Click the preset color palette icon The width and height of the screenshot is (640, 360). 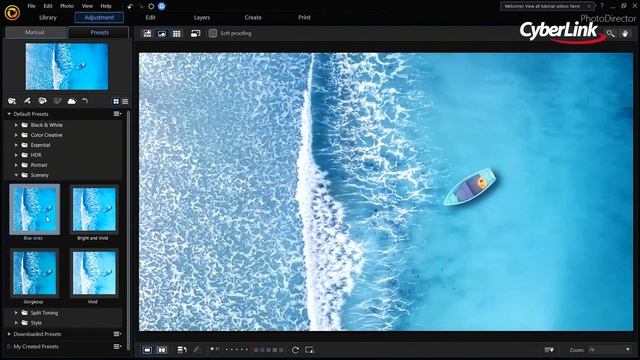point(42,101)
